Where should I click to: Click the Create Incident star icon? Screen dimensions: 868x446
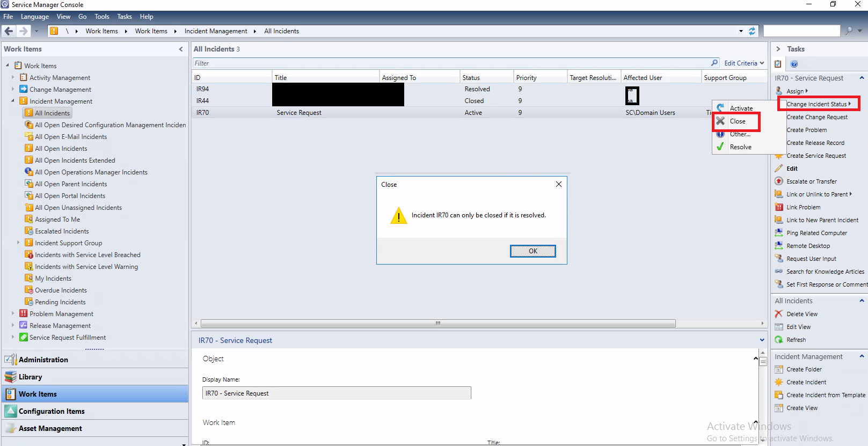(779, 382)
